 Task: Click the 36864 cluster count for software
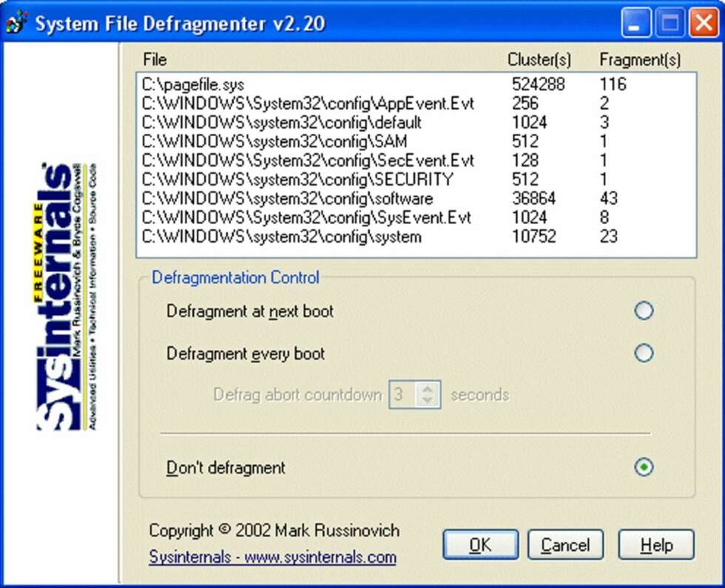(533, 198)
